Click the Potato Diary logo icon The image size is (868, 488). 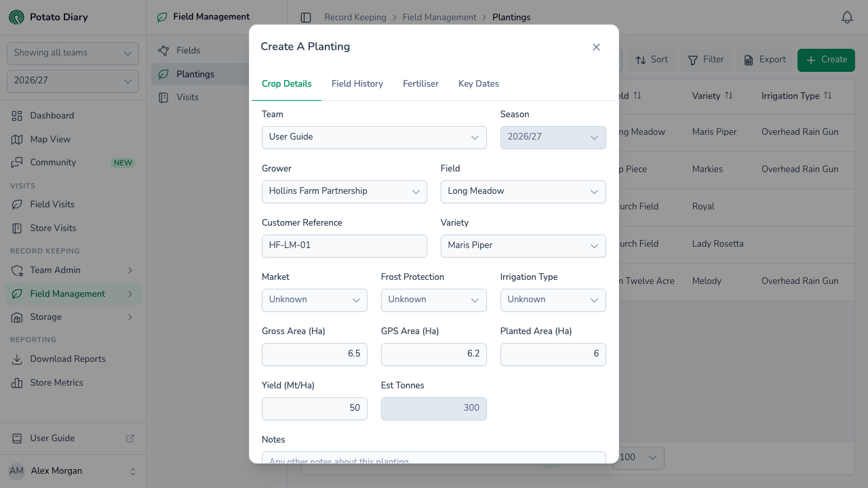pyautogui.click(x=16, y=17)
